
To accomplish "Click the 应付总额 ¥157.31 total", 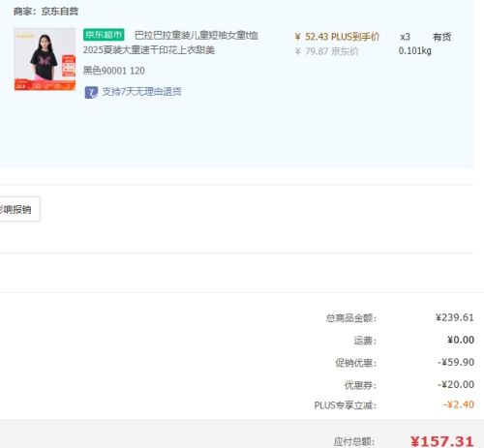I will pos(441,441).
